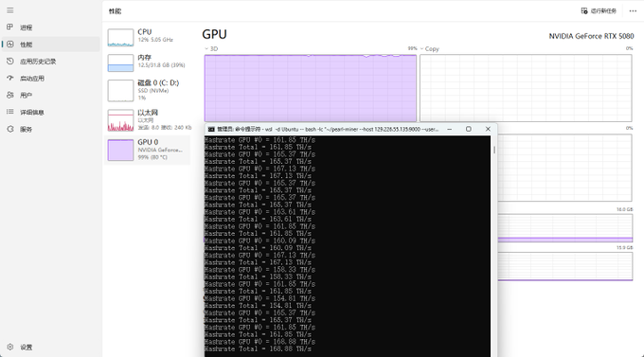Open the hamburger navigation menu

point(10,10)
